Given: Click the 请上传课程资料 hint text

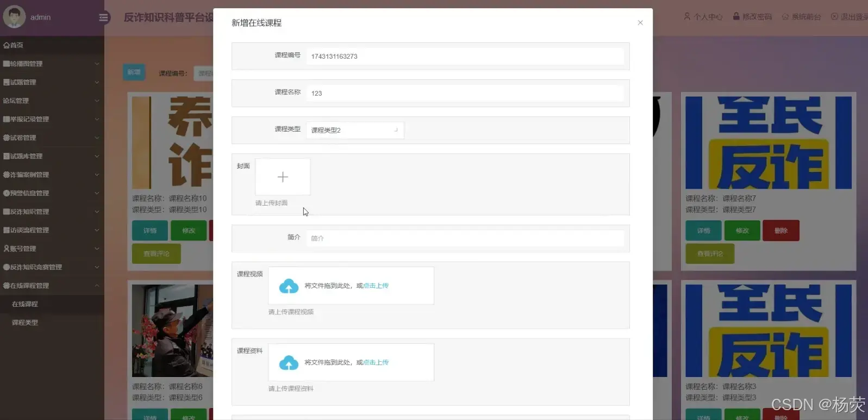Looking at the screenshot, I should pos(291,388).
